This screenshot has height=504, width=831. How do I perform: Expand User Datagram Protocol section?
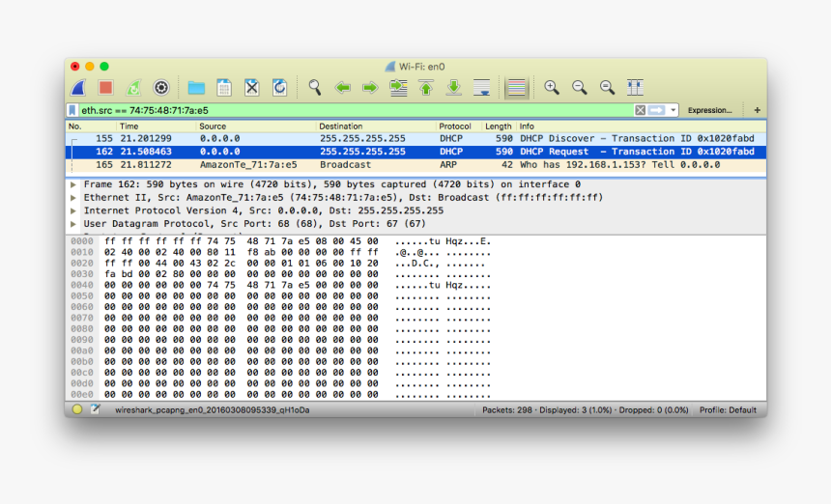coord(73,224)
